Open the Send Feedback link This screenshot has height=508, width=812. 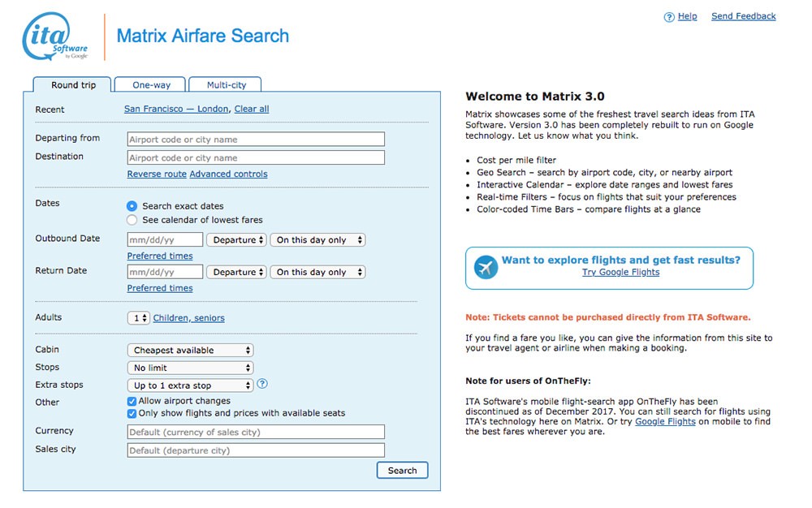[x=743, y=16]
